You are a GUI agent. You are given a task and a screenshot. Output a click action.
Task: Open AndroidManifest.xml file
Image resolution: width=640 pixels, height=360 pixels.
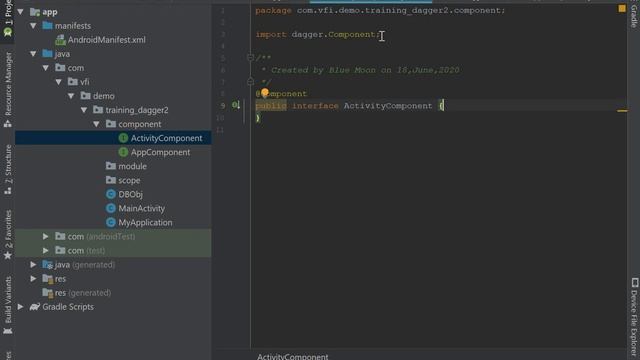tap(107, 40)
